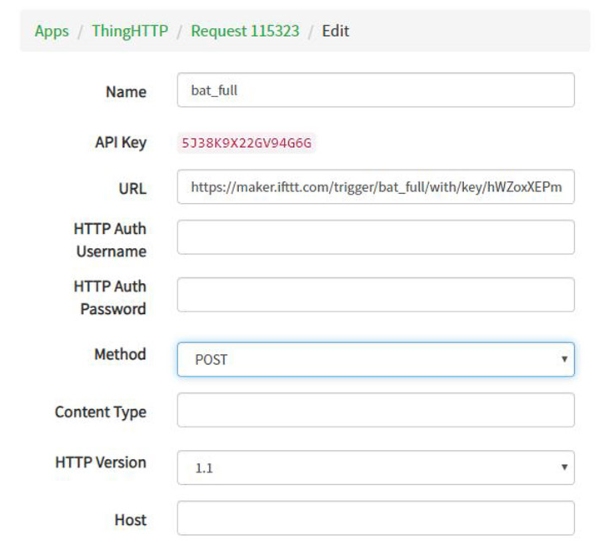Click the HTTP Version label
The width and height of the screenshot is (605, 542).
point(100,462)
